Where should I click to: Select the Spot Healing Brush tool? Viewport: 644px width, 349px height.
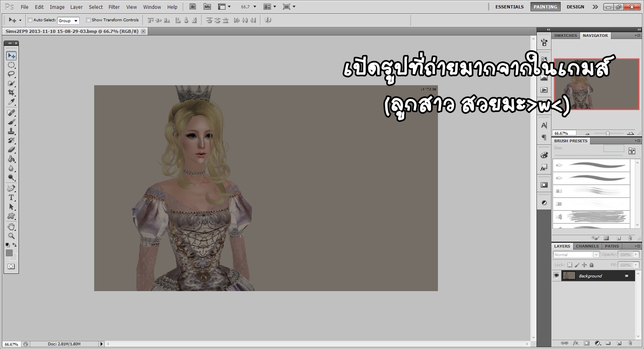[x=11, y=113]
